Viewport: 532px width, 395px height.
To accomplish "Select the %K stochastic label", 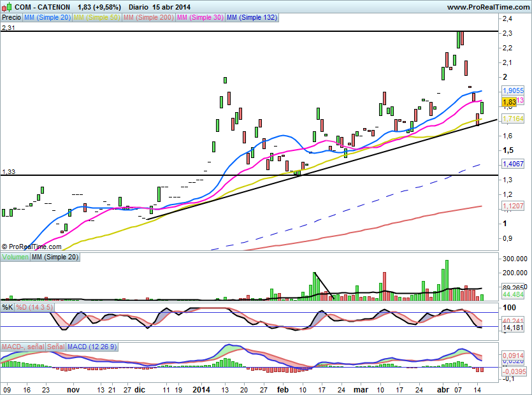I will click(x=8, y=307).
